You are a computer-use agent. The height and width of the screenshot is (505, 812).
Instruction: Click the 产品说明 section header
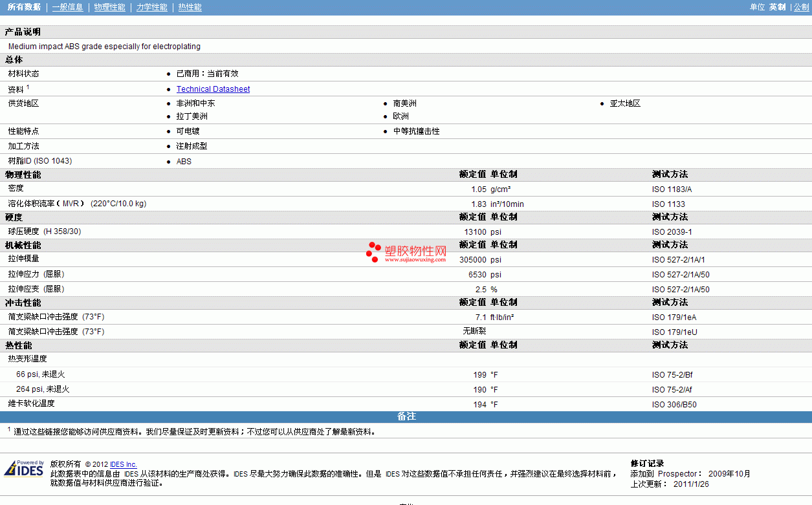point(23,32)
